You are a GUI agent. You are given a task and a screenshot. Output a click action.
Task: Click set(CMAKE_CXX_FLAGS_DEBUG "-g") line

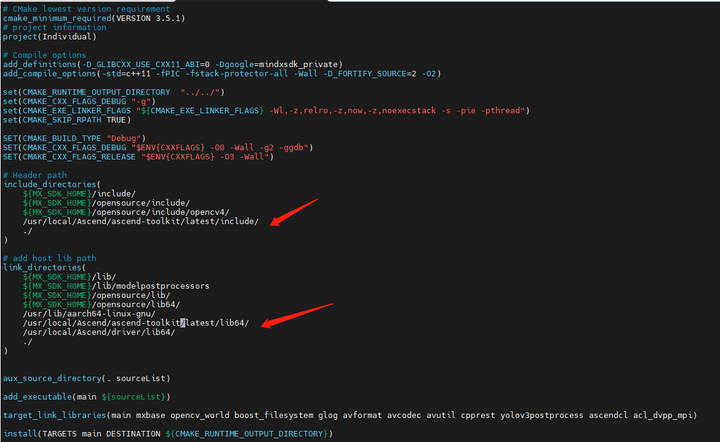pos(79,101)
